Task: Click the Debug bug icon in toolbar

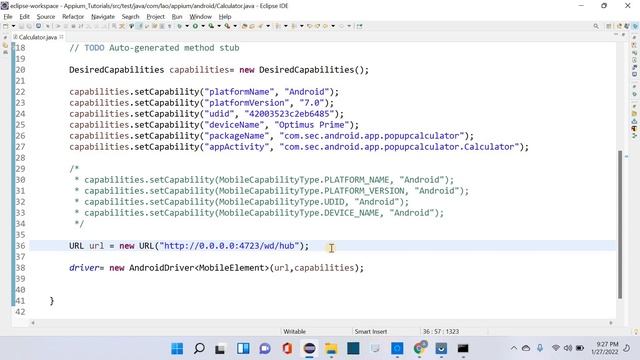Action: [179, 26]
